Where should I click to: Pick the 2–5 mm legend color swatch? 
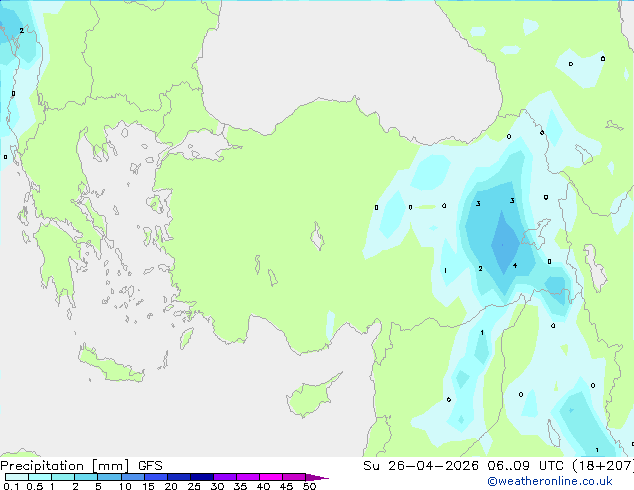86,477
